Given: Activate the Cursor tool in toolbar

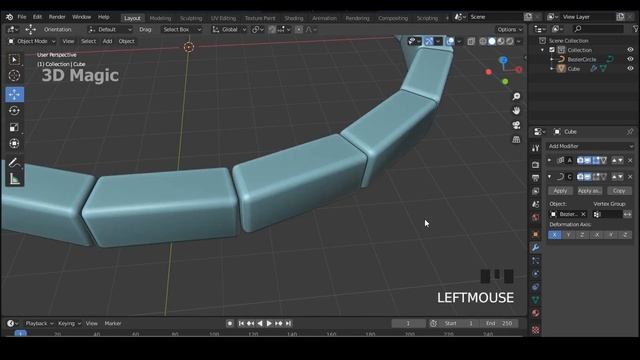Looking at the screenshot, I should (14, 76).
